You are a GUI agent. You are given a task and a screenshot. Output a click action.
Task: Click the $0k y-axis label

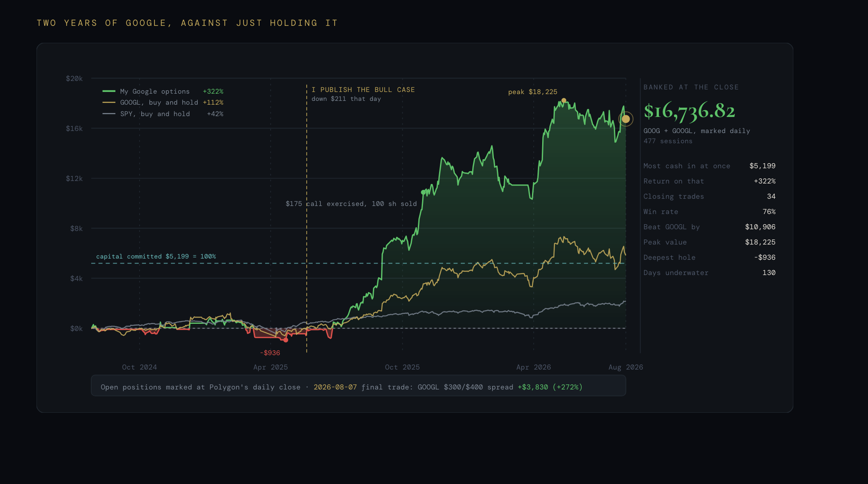coord(76,328)
